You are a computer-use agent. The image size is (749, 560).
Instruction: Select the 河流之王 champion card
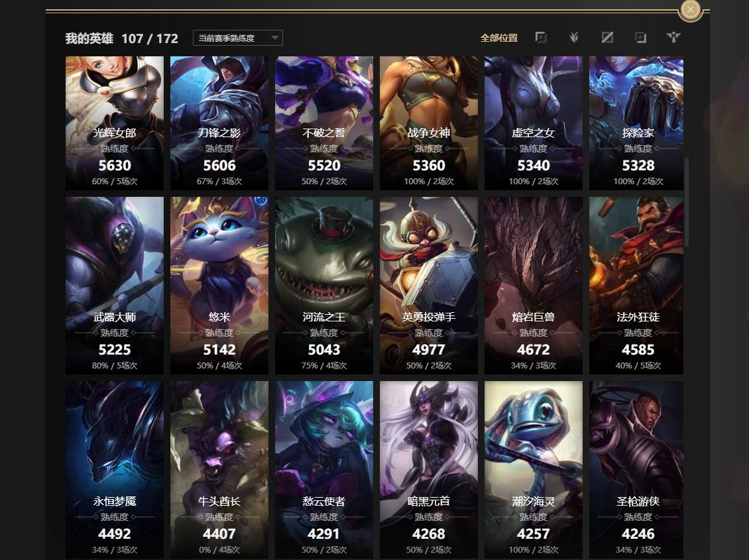coord(324,286)
